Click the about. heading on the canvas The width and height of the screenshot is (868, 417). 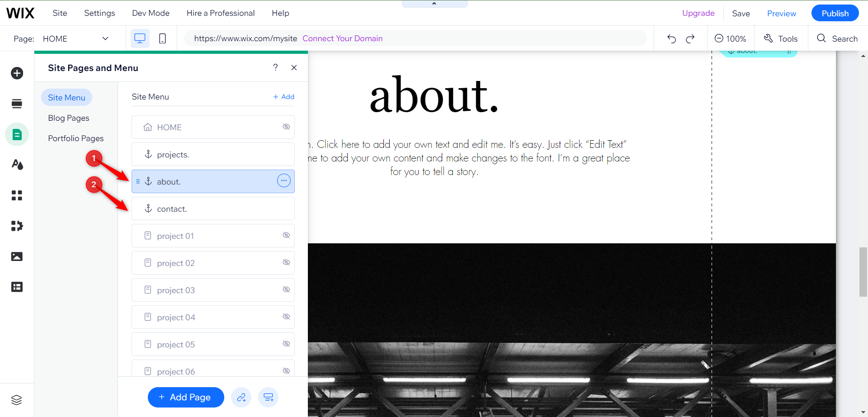pyautogui.click(x=434, y=95)
